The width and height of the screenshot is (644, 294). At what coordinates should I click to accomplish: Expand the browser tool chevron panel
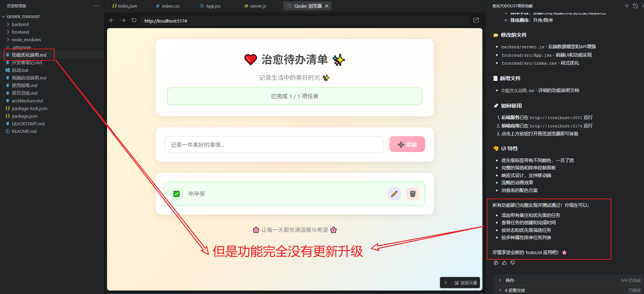[446, 283]
